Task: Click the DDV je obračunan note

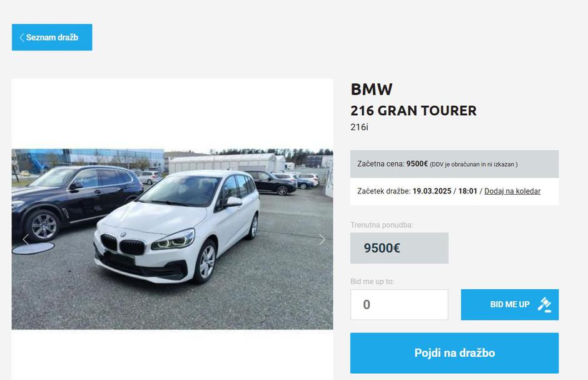Action: (474, 164)
